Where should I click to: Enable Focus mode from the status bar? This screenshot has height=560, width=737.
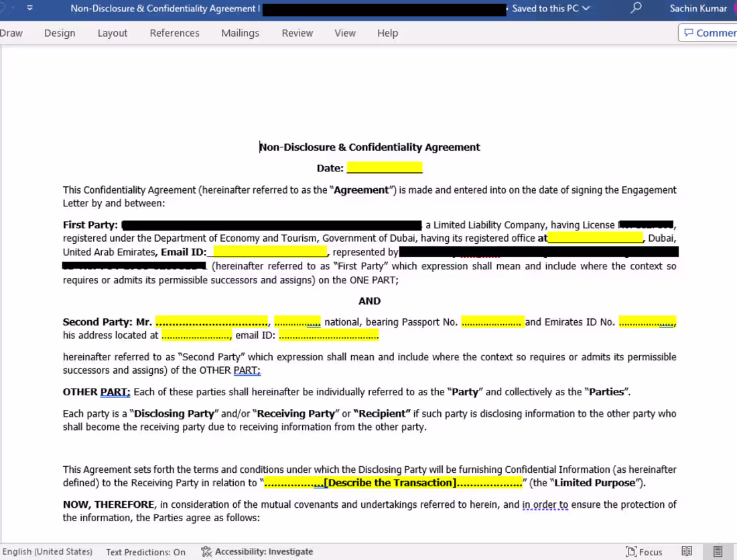pyautogui.click(x=643, y=551)
